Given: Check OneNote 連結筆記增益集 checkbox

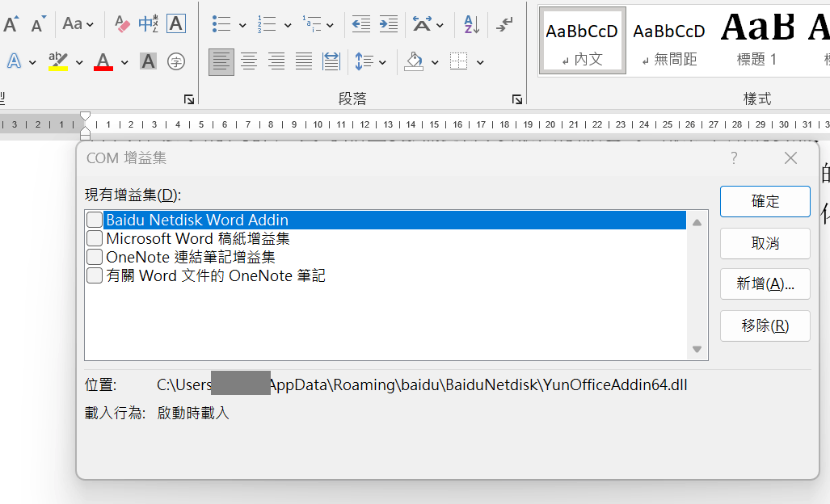Looking at the screenshot, I should (95, 257).
